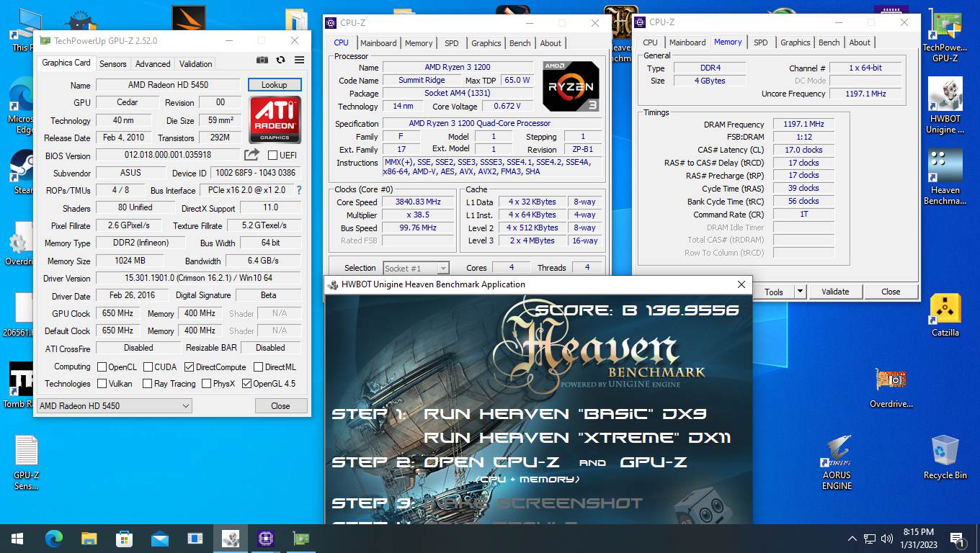
Task: Click the GPU-Z refresh icon
Action: click(280, 60)
